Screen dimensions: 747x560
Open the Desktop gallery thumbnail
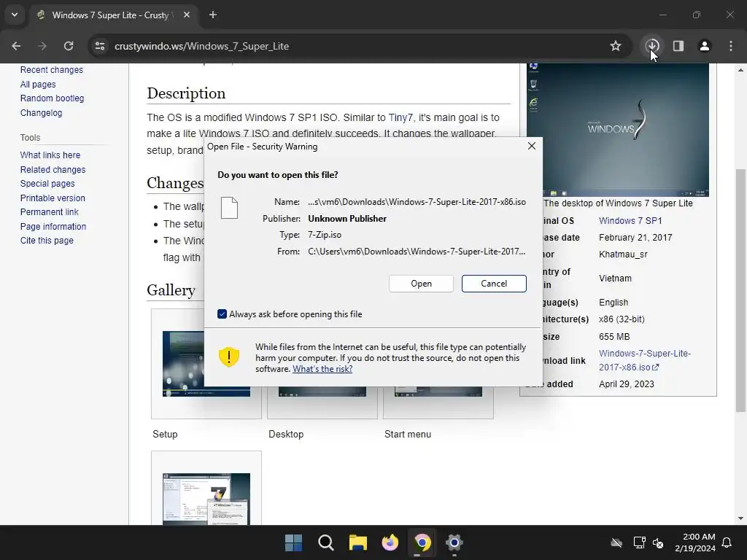point(322,392)
